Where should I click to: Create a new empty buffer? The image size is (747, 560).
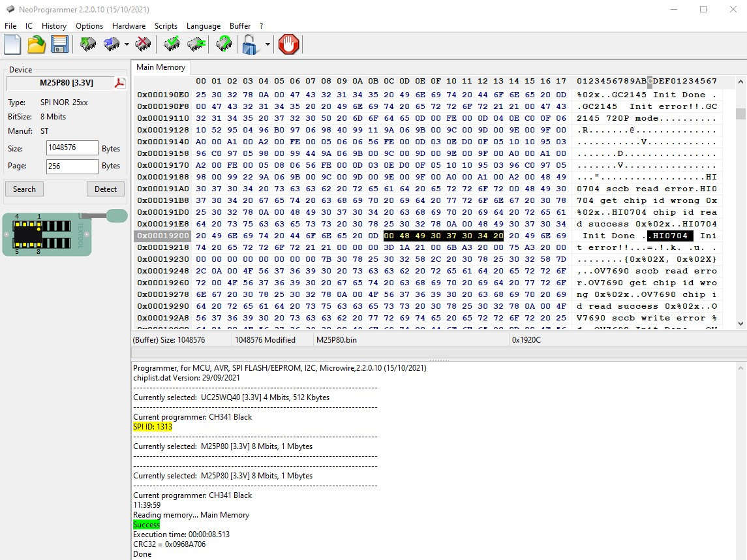(11, 44)
